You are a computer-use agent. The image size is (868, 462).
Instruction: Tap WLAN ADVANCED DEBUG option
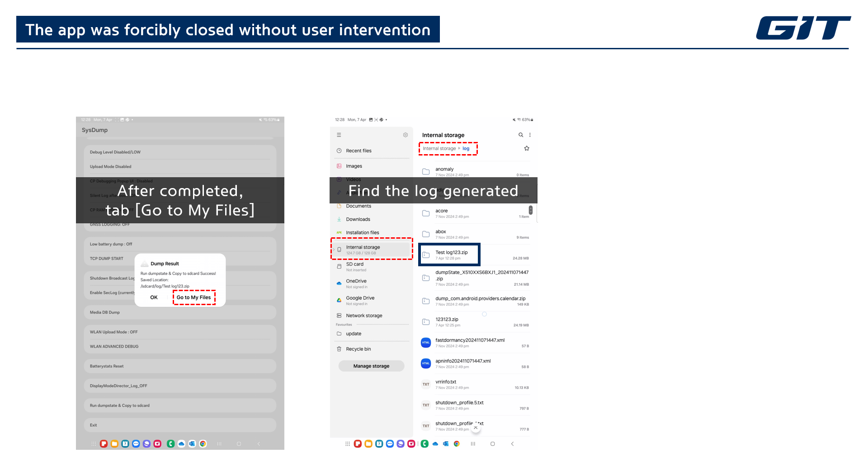[180, 346]
